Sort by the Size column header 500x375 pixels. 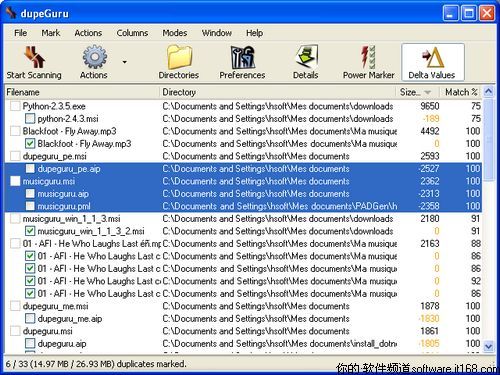(418, 92)
